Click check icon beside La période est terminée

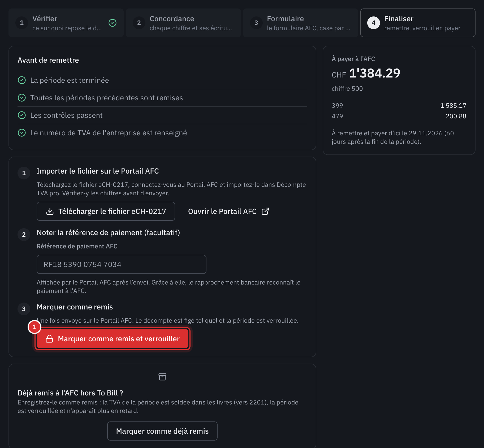[x=22, y=80]
